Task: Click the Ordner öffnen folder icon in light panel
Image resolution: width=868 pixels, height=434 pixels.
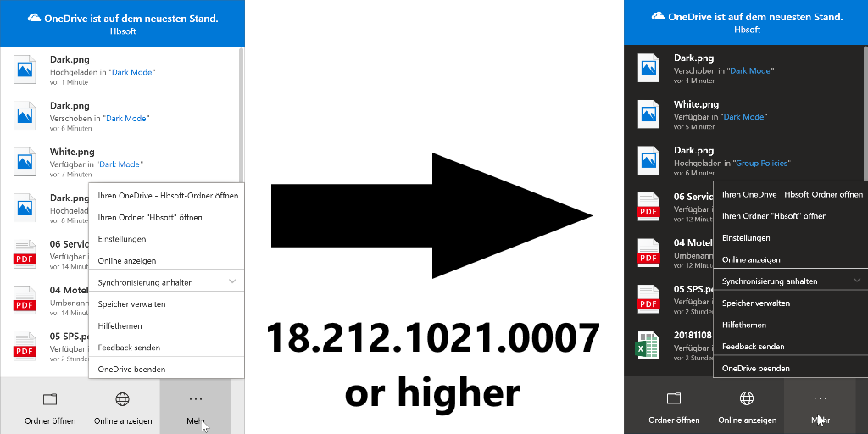Action: tap(50, 398)
